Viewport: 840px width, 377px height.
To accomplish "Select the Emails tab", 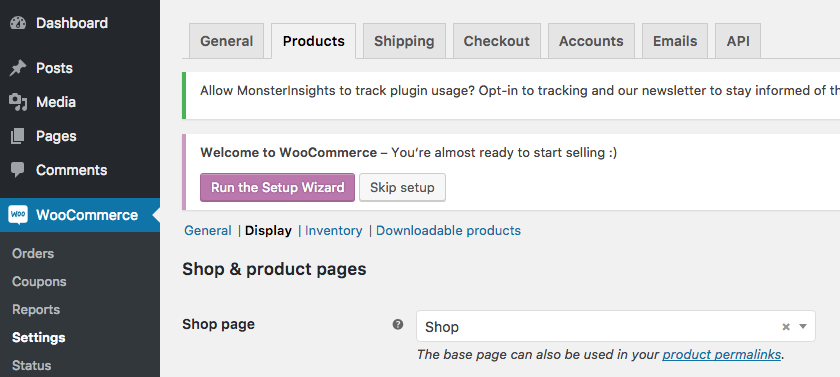I will point(674,41).
